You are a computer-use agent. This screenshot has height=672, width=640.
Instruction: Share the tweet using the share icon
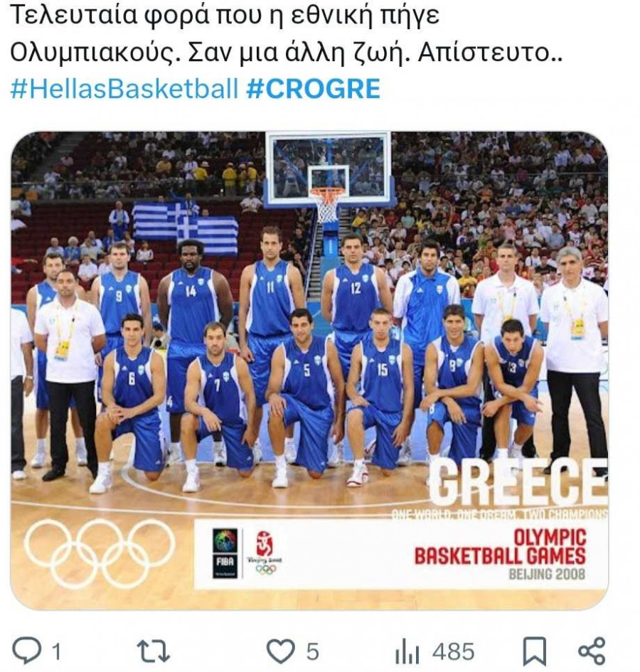pyautogui.click(x=592, y=651)
